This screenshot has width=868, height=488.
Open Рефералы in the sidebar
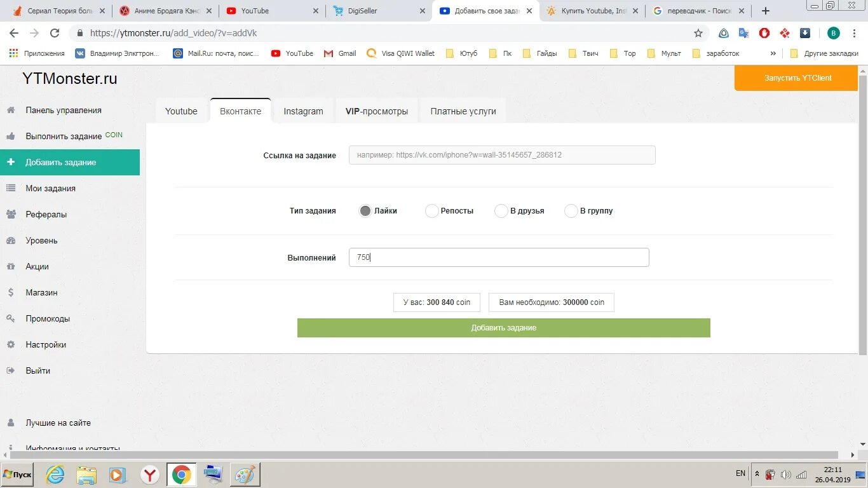pos(46,214)
